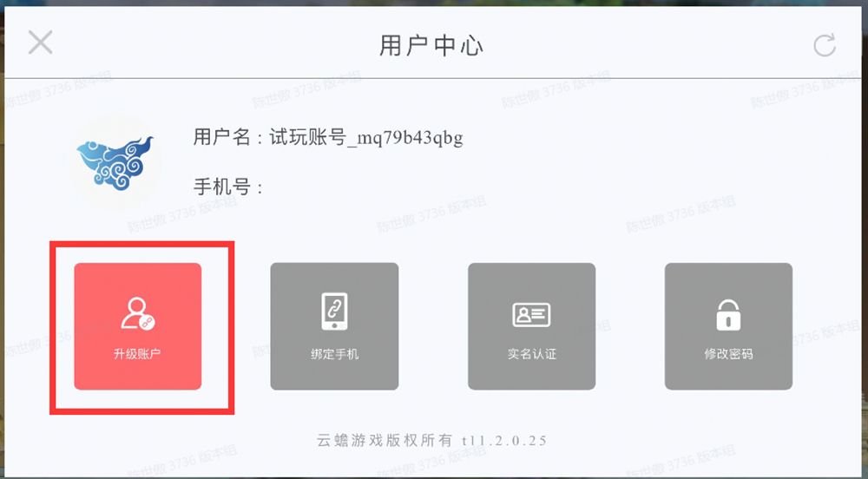Click the 用户中心 title text
The image size is (868, 479).
click(x=431, y=45)
